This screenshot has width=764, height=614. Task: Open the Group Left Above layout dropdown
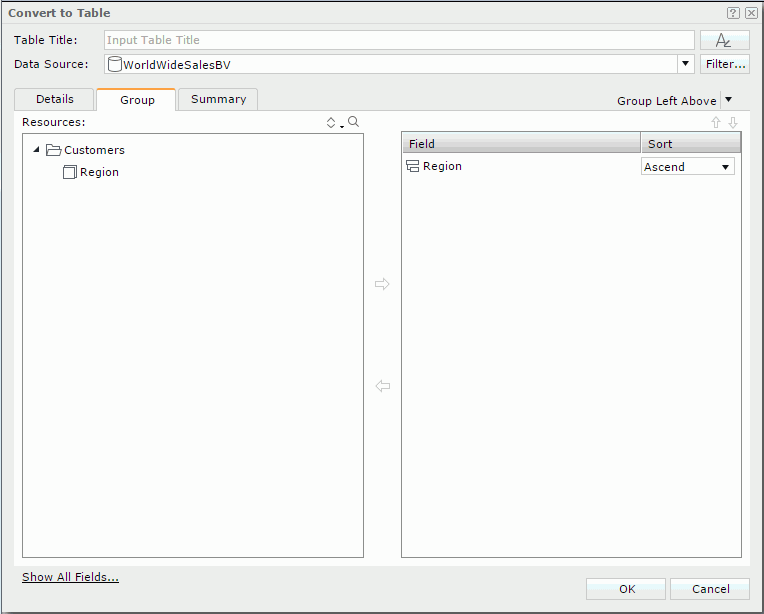tap(728, 100)
